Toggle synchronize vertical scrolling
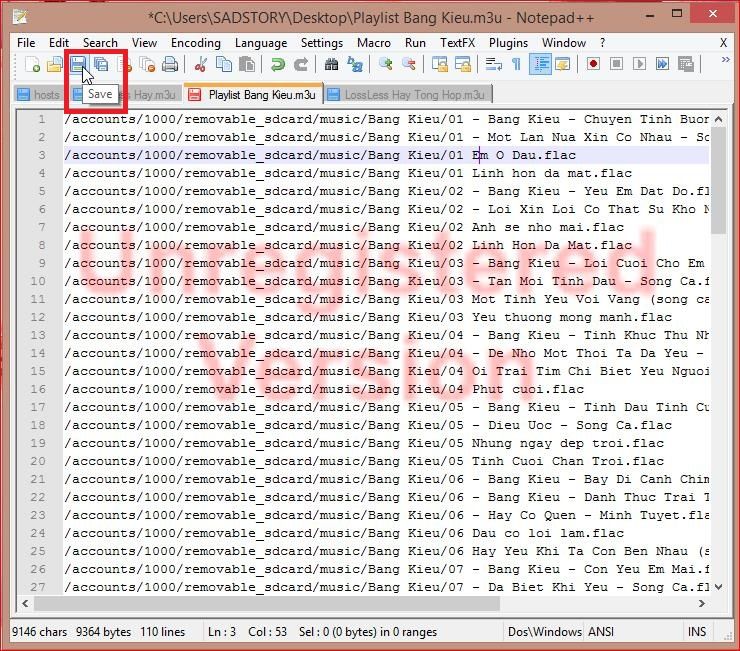The image size is (740, 651). coord(440,64)
